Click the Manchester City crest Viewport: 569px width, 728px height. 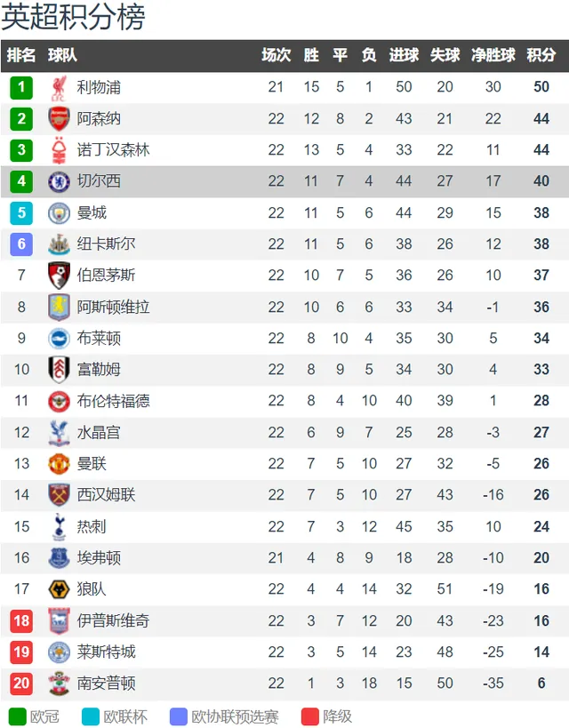click(x=59, y=213)
